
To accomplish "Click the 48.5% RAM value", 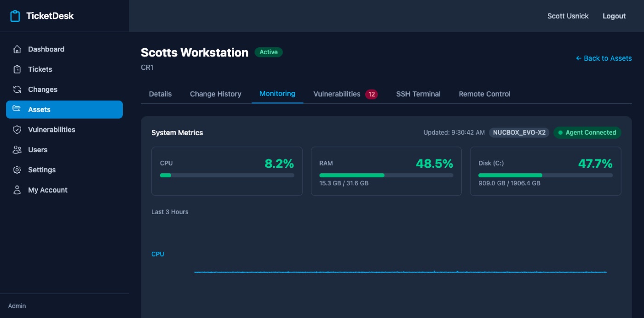I will pos(434,164).
